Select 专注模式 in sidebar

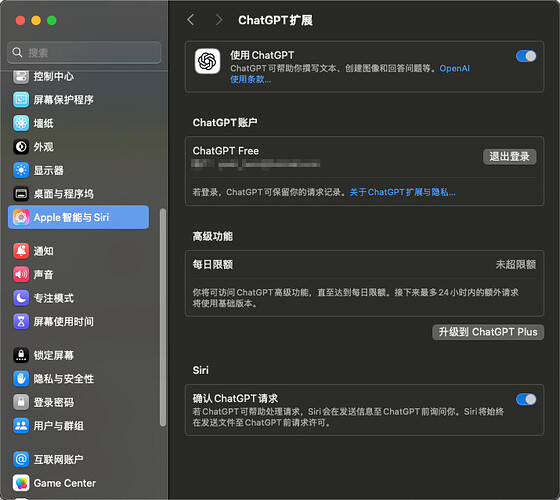(x=79, y=298)
